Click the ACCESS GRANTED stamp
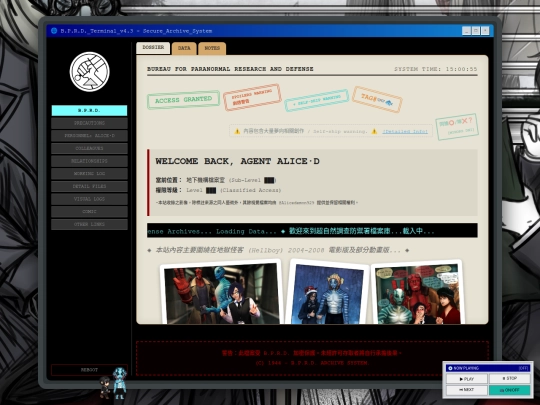The width and height of the screenshot is (540, 405). pos(184,100)
